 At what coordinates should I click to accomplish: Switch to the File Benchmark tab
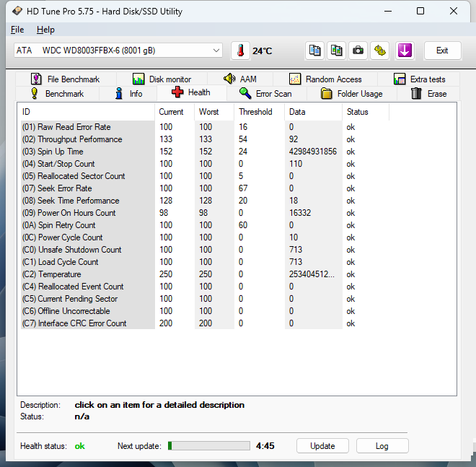tap(65, 79)
